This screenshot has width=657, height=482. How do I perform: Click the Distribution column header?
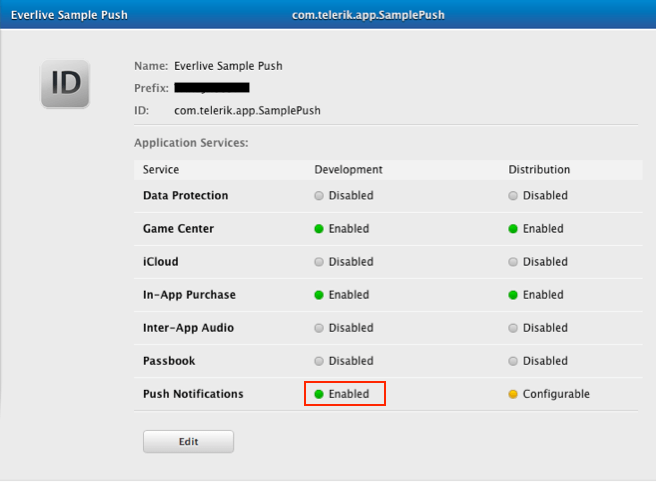tap(539, 170)
